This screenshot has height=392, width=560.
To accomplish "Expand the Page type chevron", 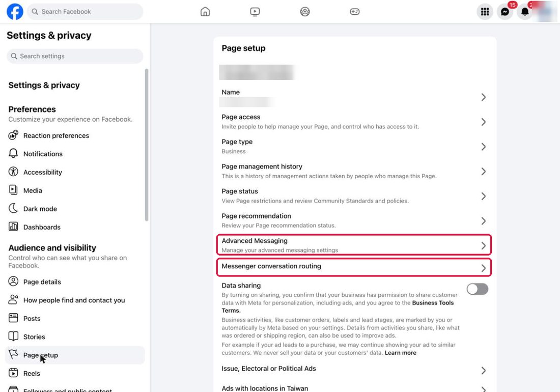I will point(483,147).
